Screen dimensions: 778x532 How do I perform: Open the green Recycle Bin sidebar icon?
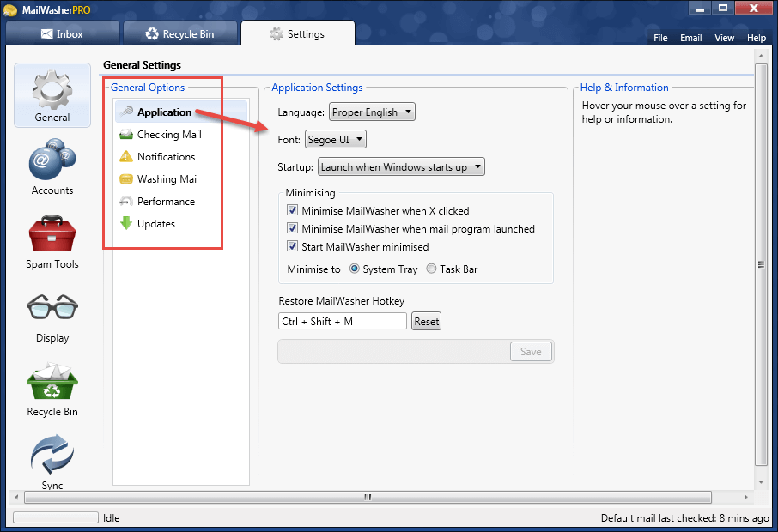tap(52, 381)
